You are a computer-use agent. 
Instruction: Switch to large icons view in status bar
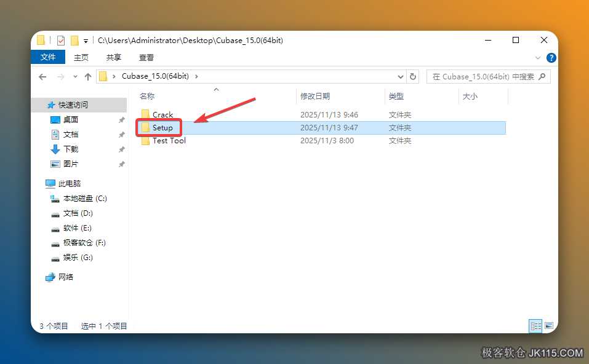549,326
